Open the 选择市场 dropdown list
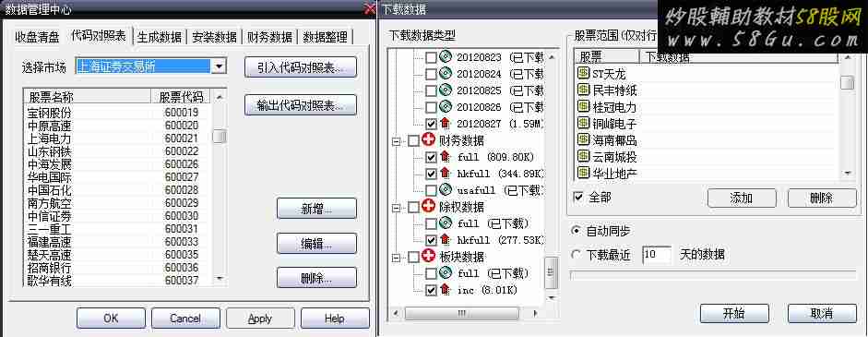Image resolution: width=868 pixels, height=337 pixels. (x=220, y=66)
